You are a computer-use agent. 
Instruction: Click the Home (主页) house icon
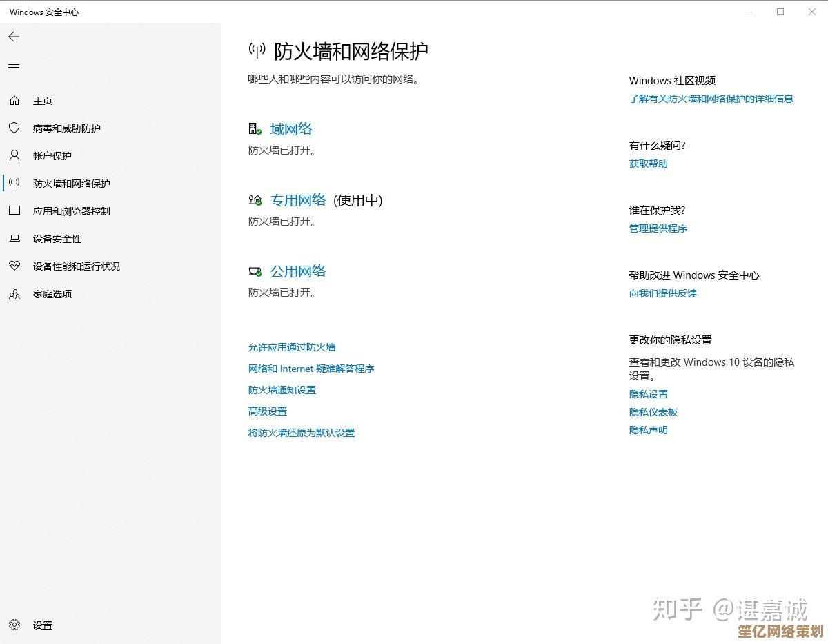point(14,101)
